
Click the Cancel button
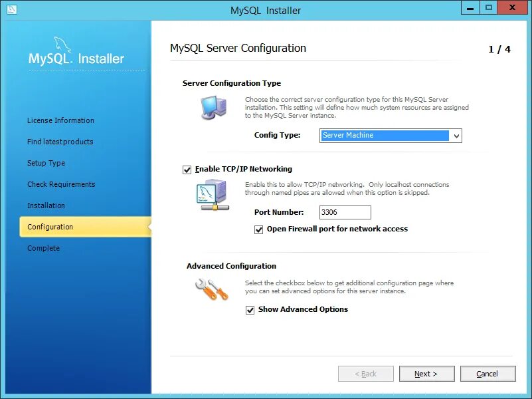click(488, 374)
